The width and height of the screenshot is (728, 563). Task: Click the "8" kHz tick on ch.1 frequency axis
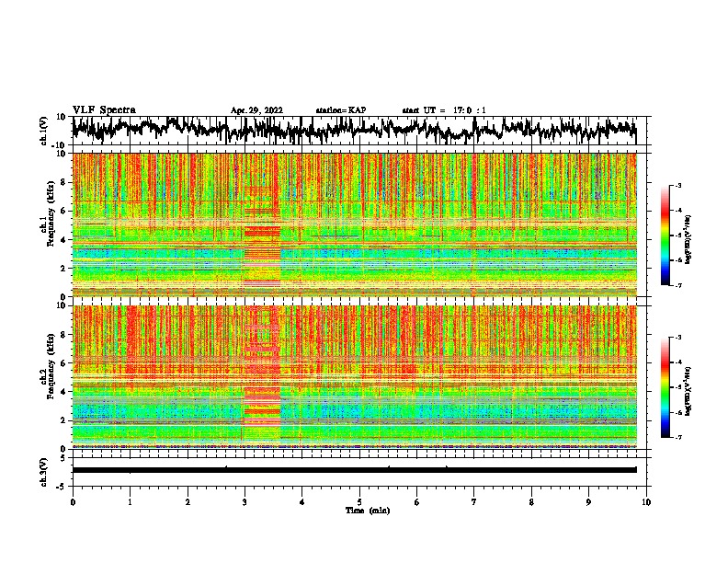pos(63,182)
